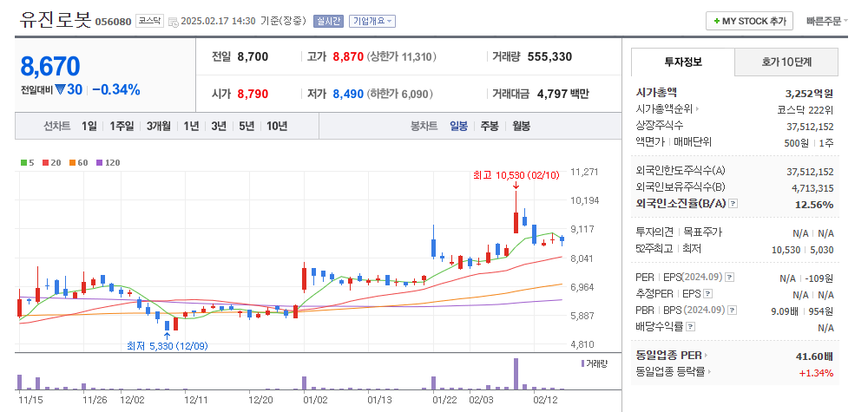Click the 거래량 value 555,330
Screen dimensions: 868x412
(x=549, y=56)
